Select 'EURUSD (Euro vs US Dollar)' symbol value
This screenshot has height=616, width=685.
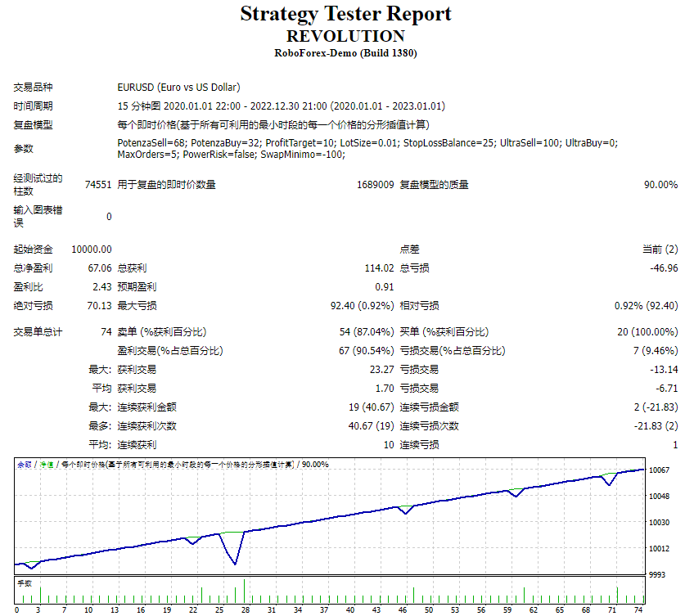pos(178,88)
